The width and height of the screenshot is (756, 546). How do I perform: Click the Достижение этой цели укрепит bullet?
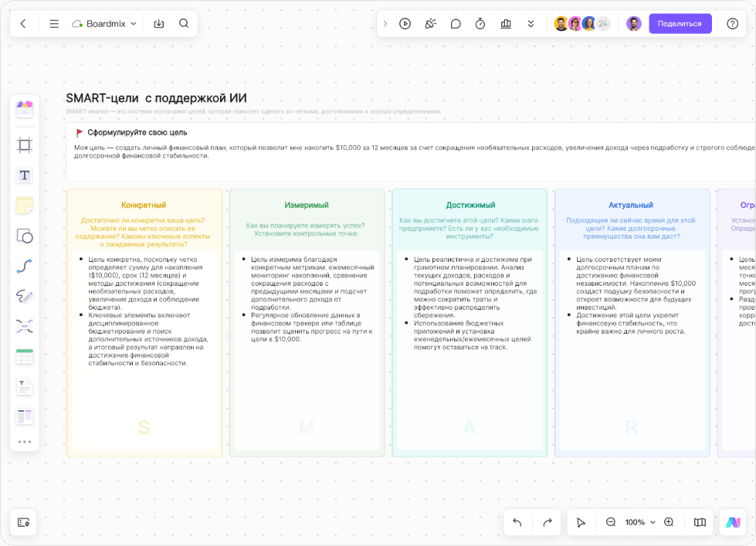tap(631, 323)
